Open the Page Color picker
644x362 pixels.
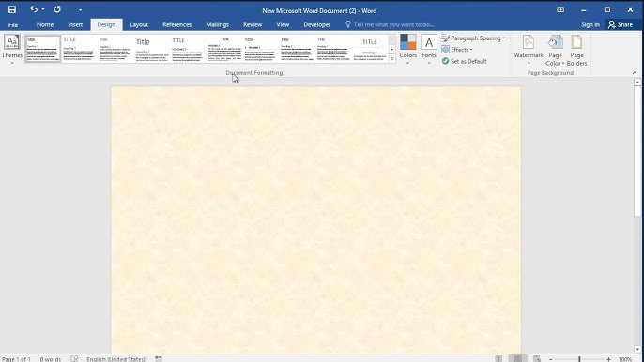tap(555, 50)
